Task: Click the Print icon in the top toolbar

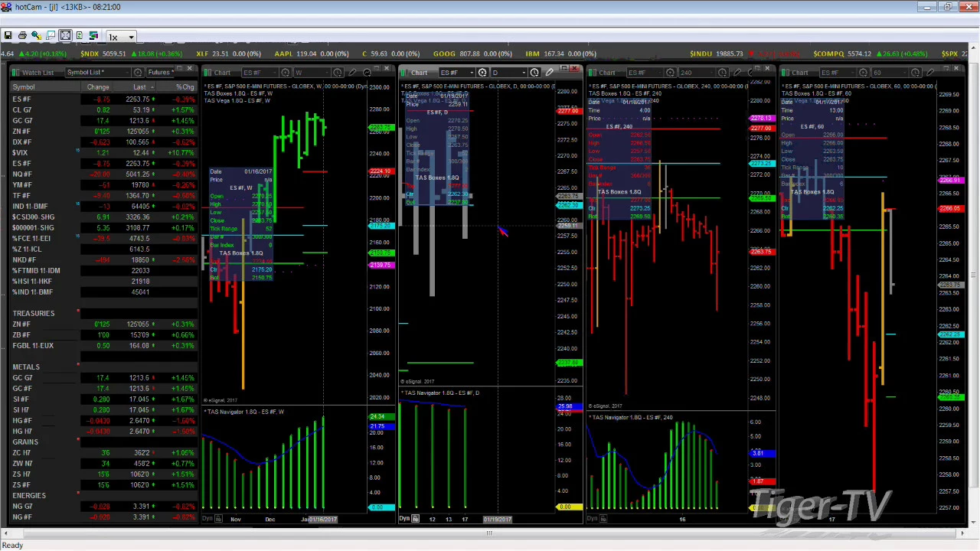Action: click(x=22, y=36)
